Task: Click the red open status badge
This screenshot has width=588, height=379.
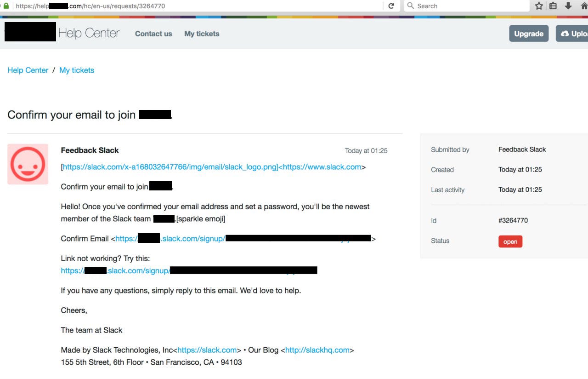Action: coord(510,241)
